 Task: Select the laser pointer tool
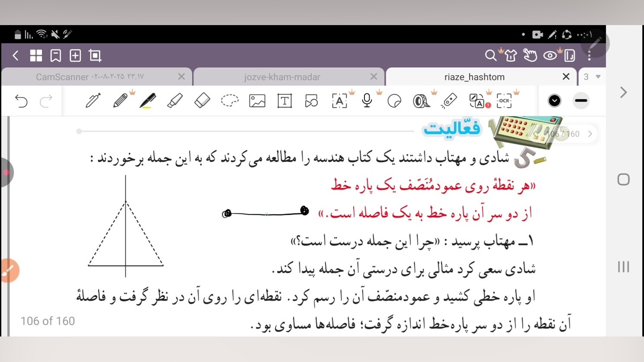449,101
